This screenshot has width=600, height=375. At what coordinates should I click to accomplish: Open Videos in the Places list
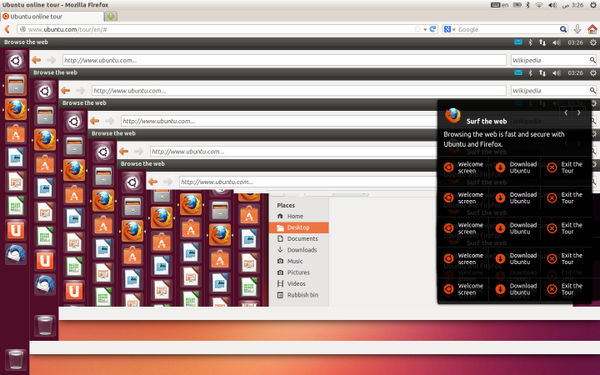pyautogui.click(x=298, y=284)
